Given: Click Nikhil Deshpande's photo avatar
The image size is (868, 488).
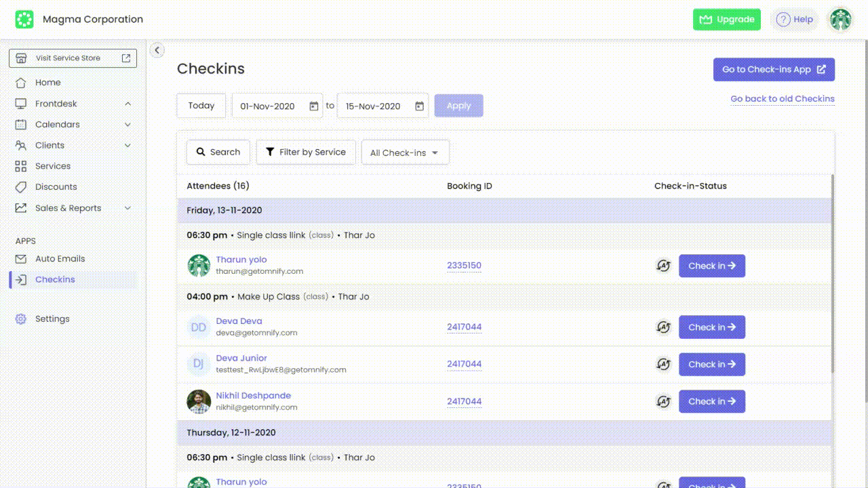Looking at the screenshot, I should click(x=199, y=402).
